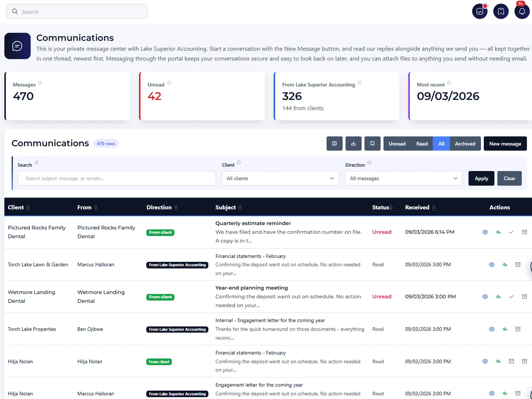Click the search subject, message, or sender field
Viewport: 532px width, 399px height.
click(x=117, y=178)
